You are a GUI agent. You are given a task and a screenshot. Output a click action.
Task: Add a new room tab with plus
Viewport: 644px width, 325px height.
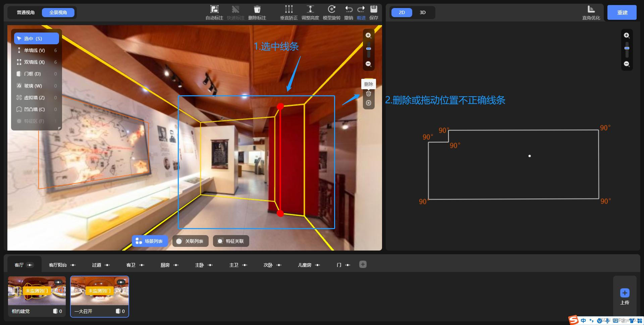tap(363, 264)
